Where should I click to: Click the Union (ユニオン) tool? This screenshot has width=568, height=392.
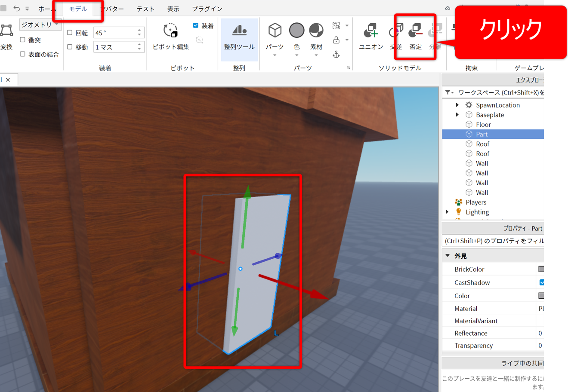pyautogui.click(x=371, y=31)
